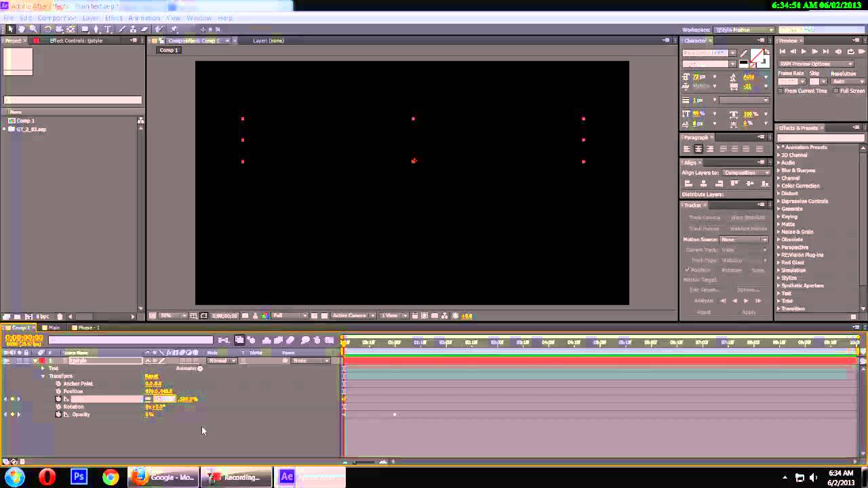The height and width of the screenshot is (488, 868).
Task: Select the Hand tool
Action: (22, 29)
